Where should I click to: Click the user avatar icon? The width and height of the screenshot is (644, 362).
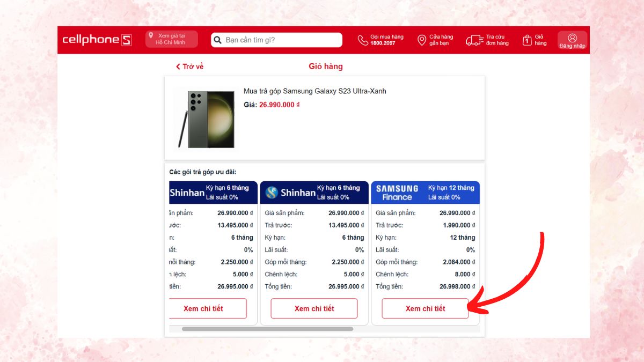coord(572,38)
